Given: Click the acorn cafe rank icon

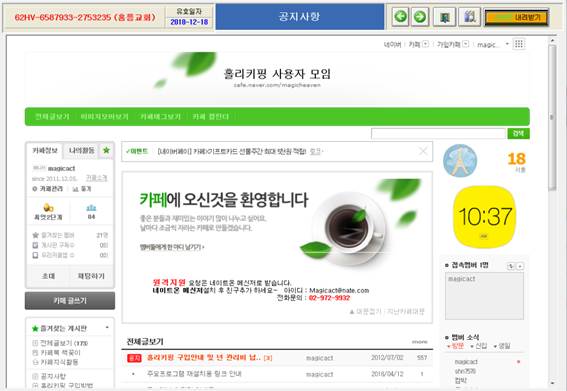Looking at the screenshot, I should point(48,208).
